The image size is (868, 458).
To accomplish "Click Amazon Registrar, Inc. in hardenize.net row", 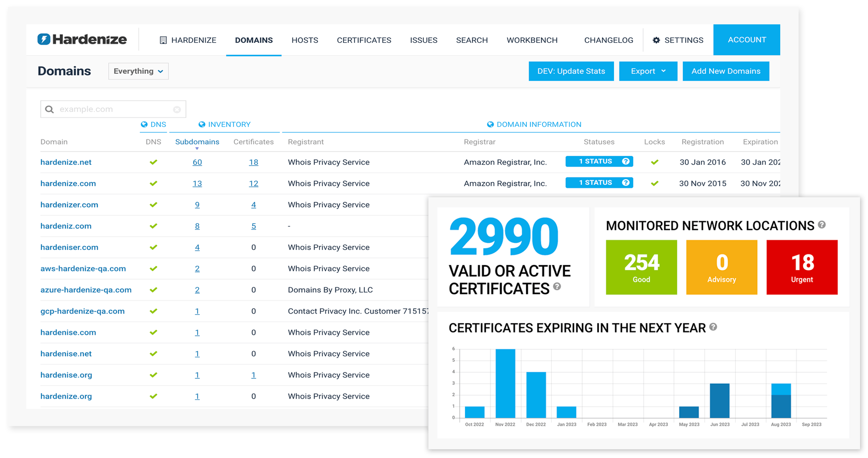I will 505,162.
